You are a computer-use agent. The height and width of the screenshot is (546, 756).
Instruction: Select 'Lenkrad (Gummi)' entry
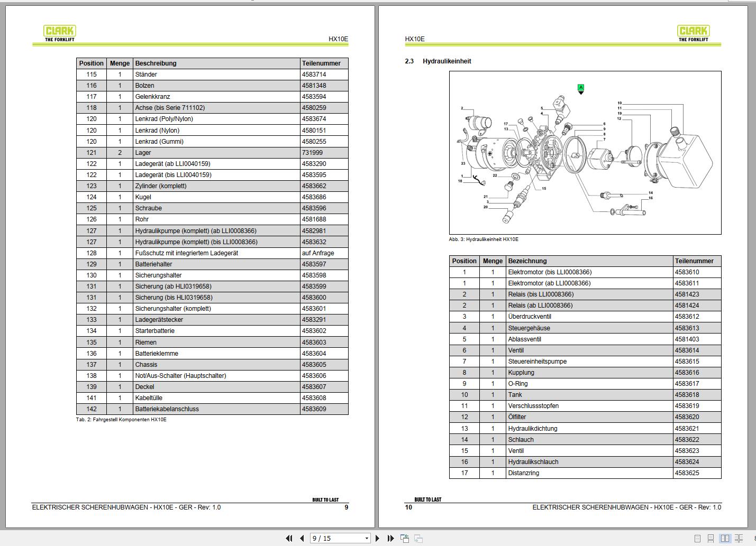(x=159, y=142)
